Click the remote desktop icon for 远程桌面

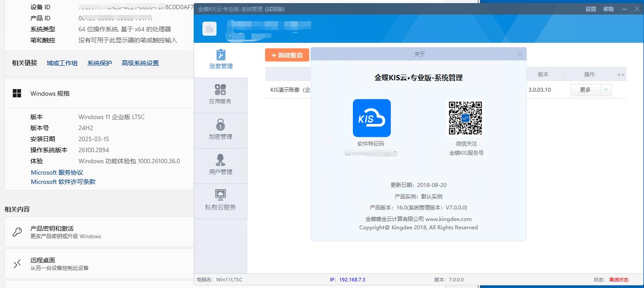pos(17,264)
